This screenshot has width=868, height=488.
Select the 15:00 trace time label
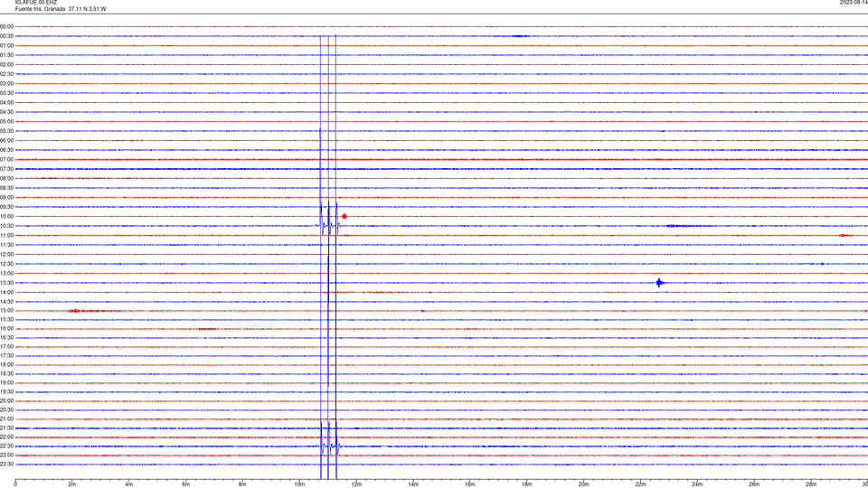click(x=6, y=311)
